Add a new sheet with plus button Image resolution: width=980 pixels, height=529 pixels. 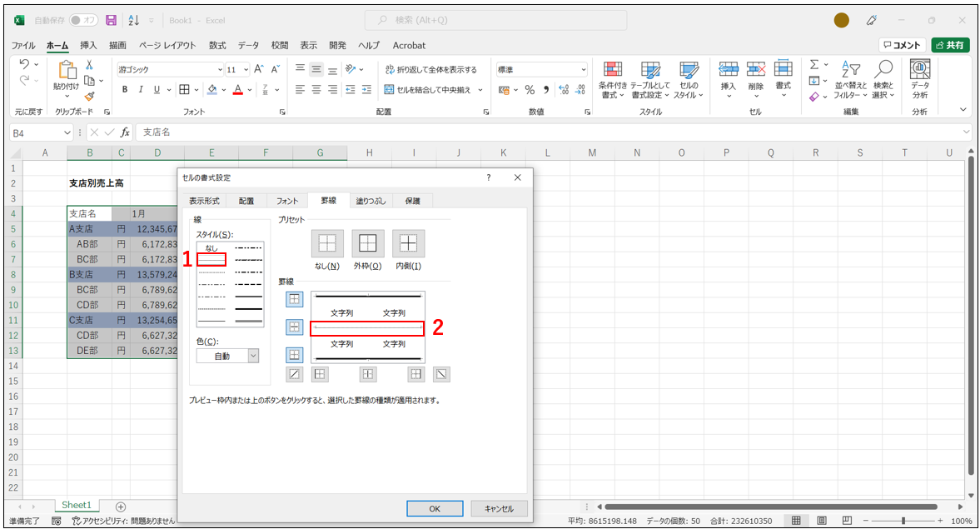click(121, 507)
